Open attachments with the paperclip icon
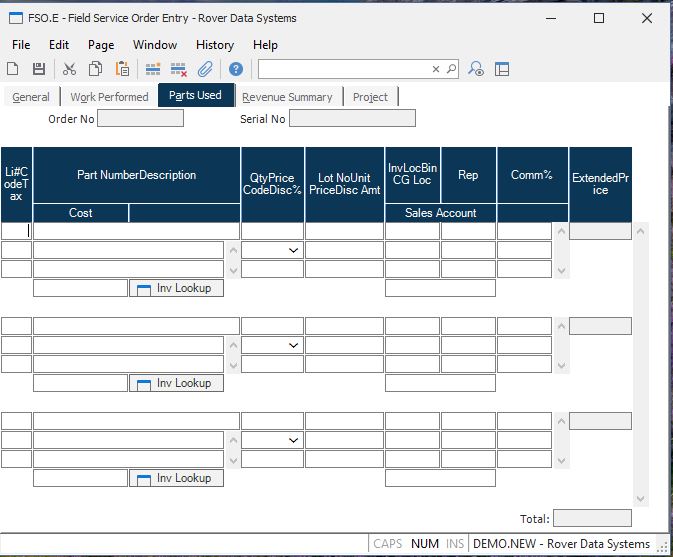 [x=205, y=69]
